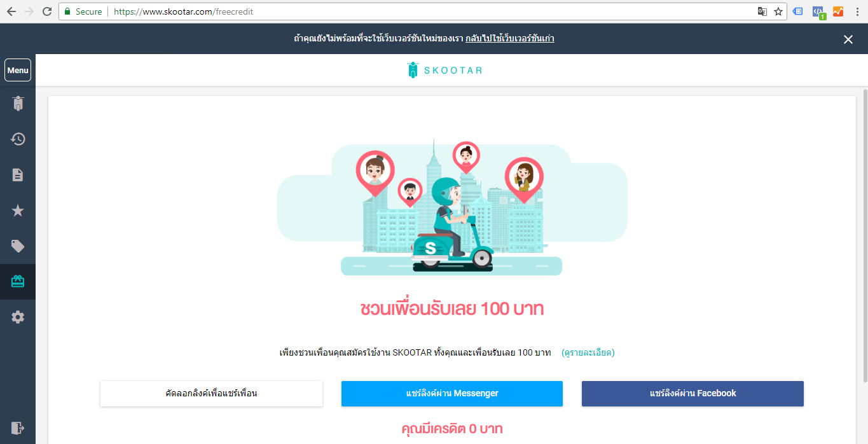The width and height of the screenshot is (868, 444).
Task: Click the Menu button in sidebar
Action: point(18,70)
